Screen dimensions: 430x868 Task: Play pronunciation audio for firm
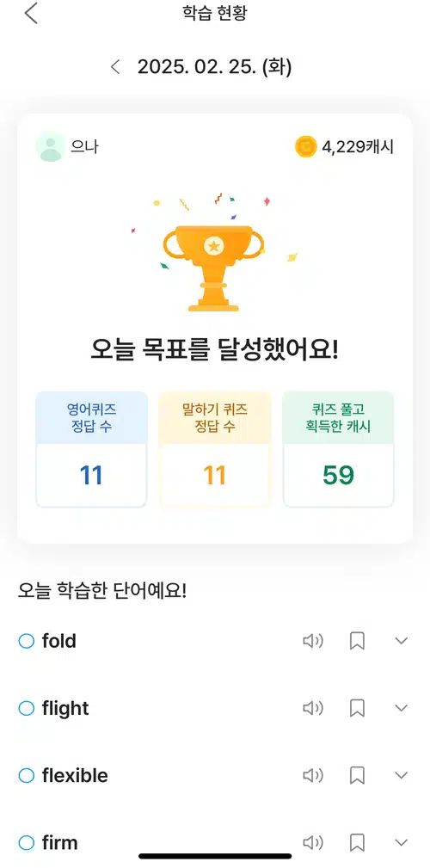click(x=313, y=843)
